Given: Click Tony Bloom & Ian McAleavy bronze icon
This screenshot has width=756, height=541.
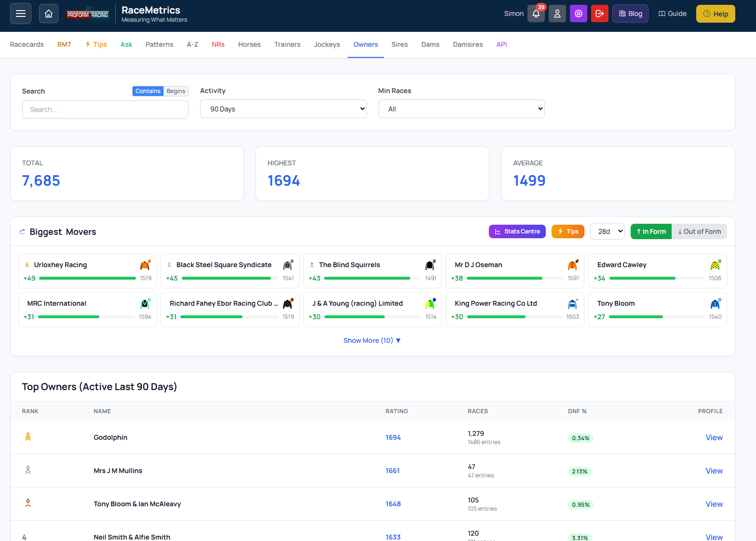Looking at the screenshot, I should pos(28,503).
